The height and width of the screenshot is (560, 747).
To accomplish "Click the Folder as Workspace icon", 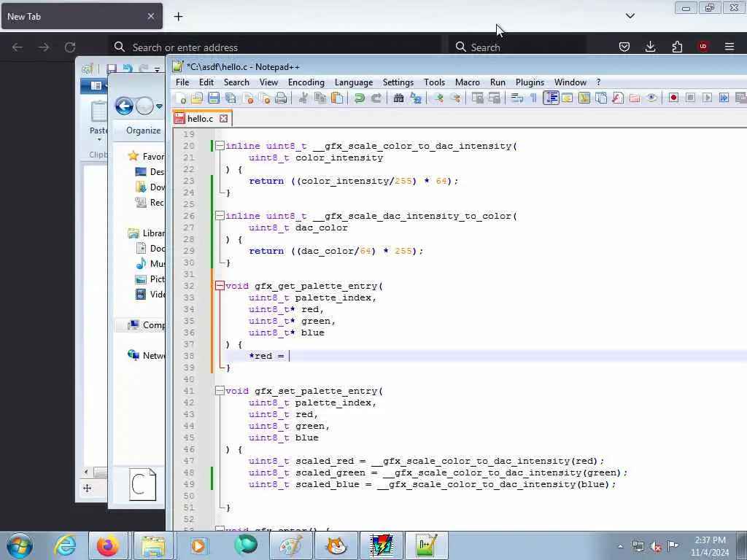I will pyautogui.click(x=635, y=98).
